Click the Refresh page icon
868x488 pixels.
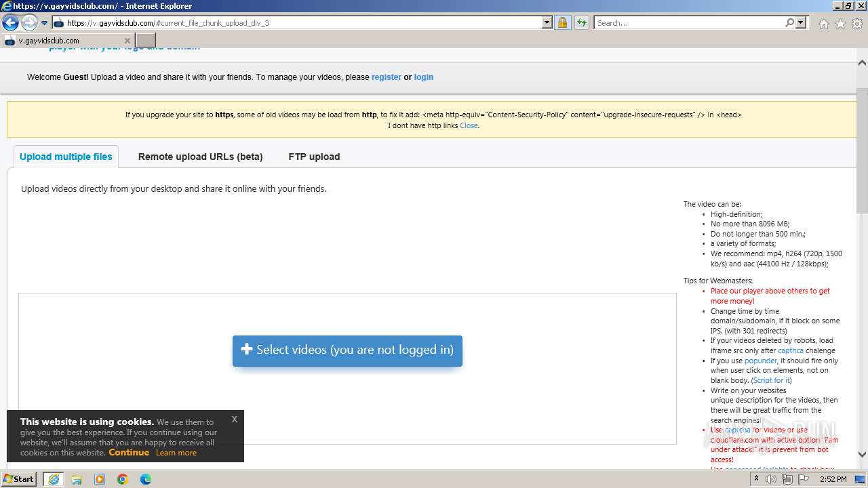click(582, 22)
